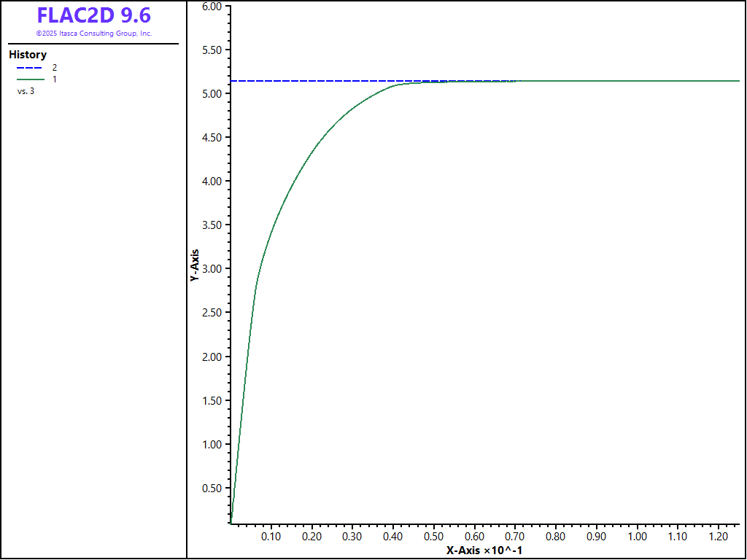Image resolution: width=747 pixels, height=560 pixels.
Task: Click the green solid line swatch in legend
Action: pyautogui.click(x=30, y=79)
